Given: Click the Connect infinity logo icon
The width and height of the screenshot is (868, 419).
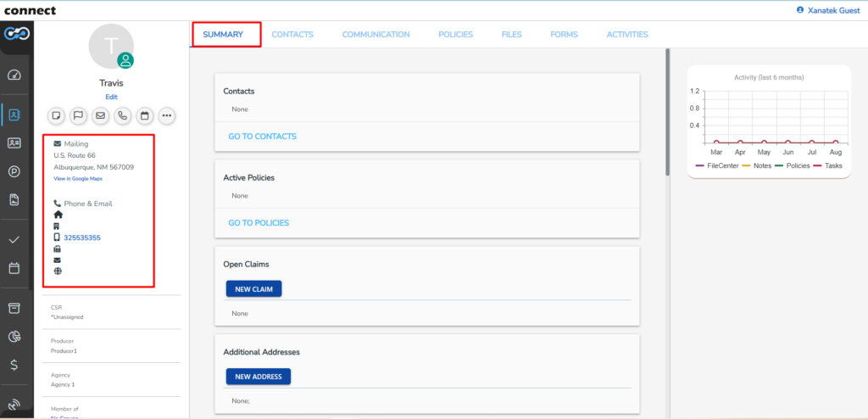Looking at the screenshot, I should [x=17, y=34].
